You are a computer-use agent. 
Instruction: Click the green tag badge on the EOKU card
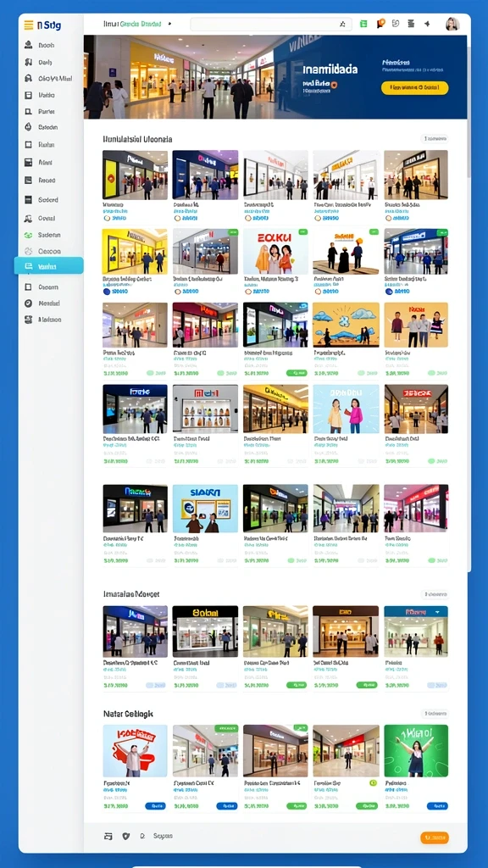tap(302, 232)
